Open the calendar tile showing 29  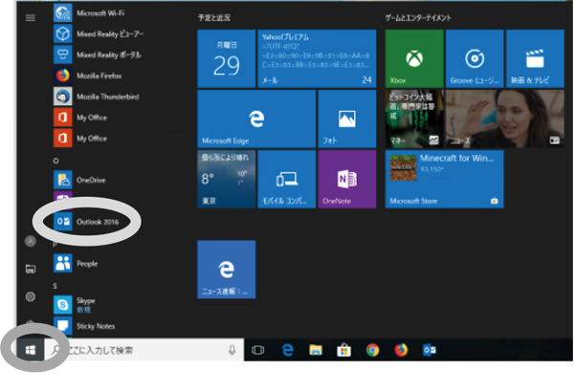(226, 58)
